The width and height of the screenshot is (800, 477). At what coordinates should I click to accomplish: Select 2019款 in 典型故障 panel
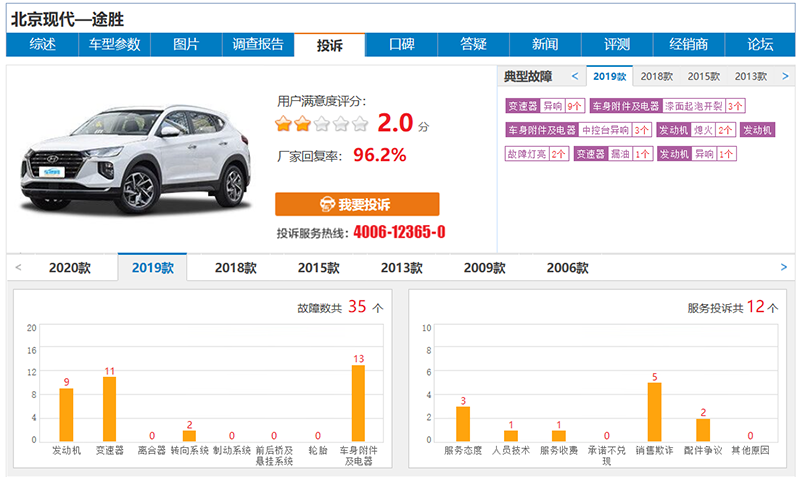point(610,77)
